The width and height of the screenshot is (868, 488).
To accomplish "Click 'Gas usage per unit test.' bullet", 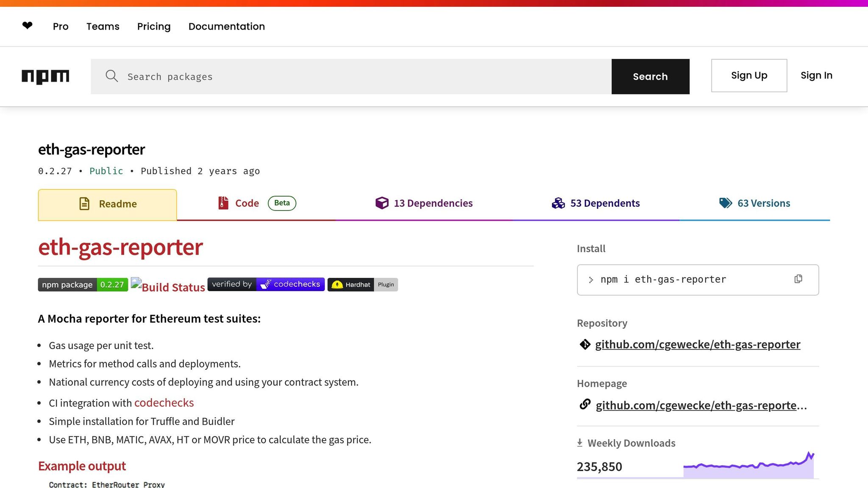I will [x=101, y=346].
